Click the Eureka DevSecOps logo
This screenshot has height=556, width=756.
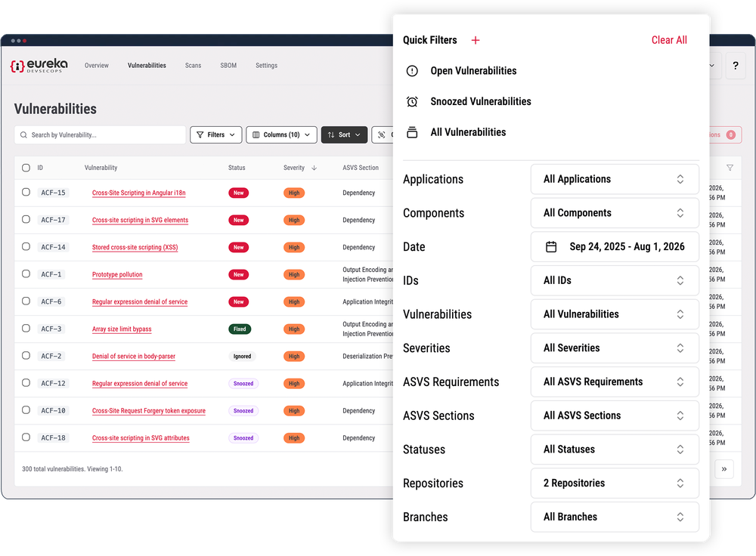tap(39, 66)
